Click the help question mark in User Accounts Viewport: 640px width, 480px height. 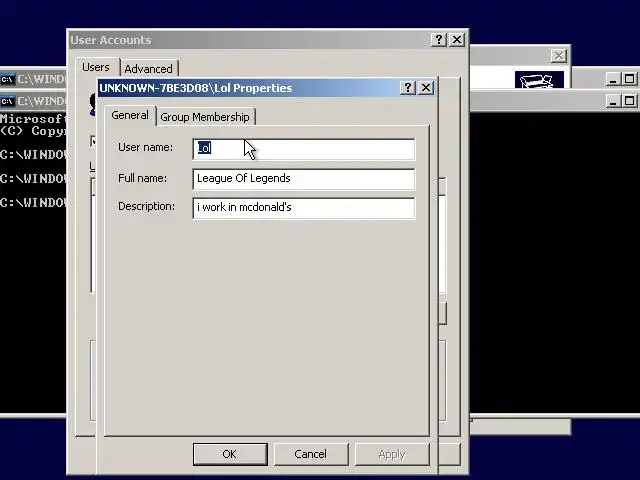click(439, 40)
